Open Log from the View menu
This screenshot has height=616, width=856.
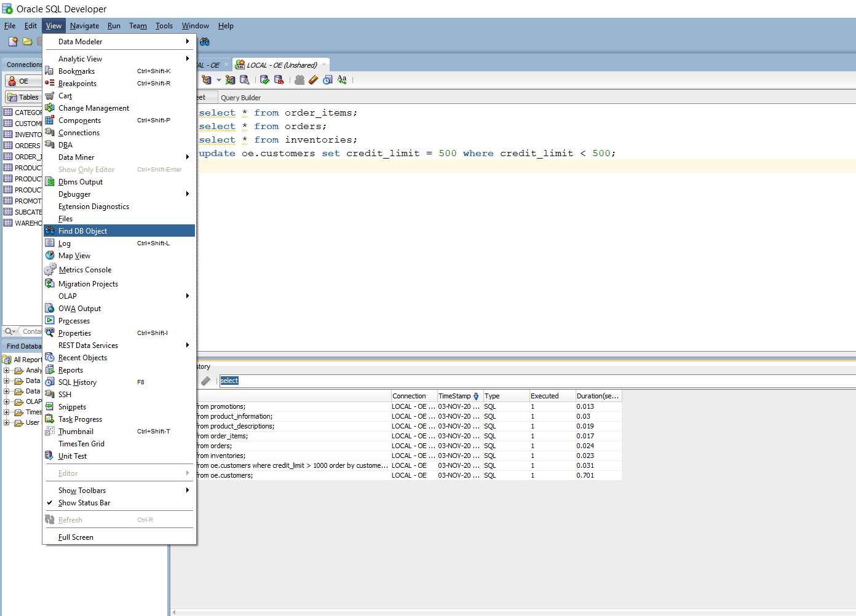119,243
